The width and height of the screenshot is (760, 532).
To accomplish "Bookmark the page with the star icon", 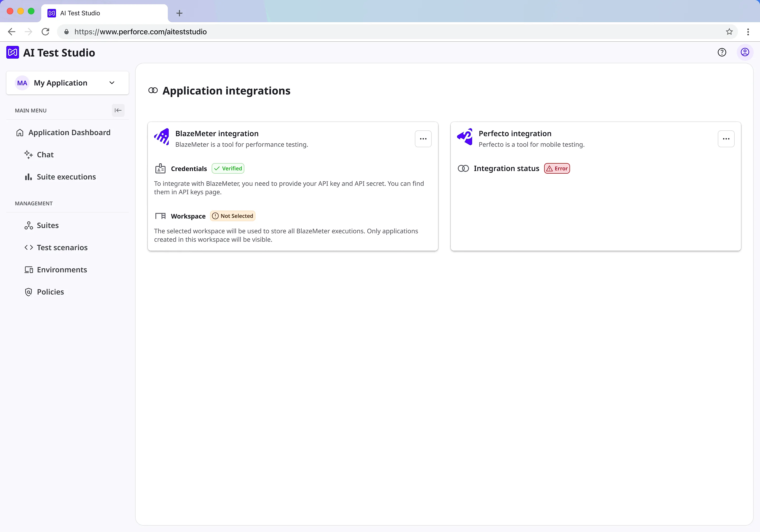I will (x=729, y=32).
